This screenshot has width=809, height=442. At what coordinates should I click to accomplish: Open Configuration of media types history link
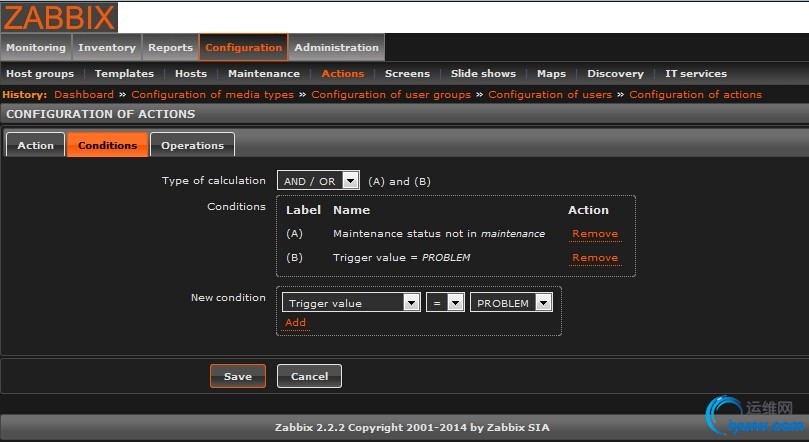[x=213, y=95]
